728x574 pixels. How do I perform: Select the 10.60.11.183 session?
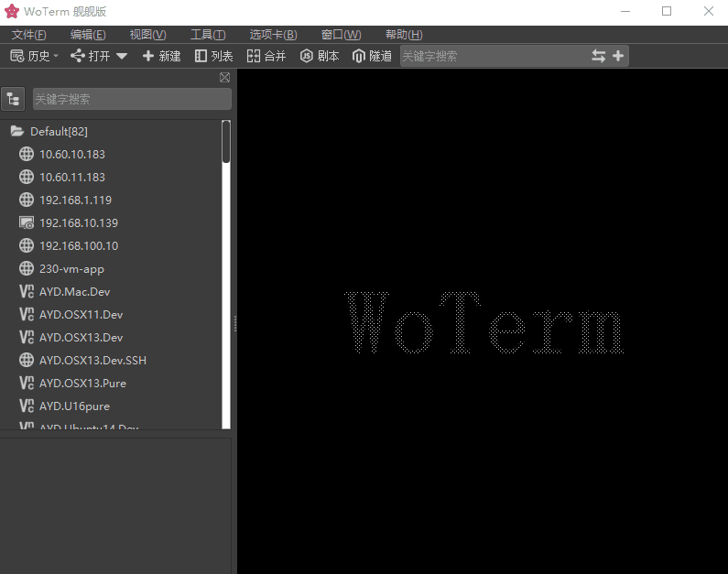point(72,178)
